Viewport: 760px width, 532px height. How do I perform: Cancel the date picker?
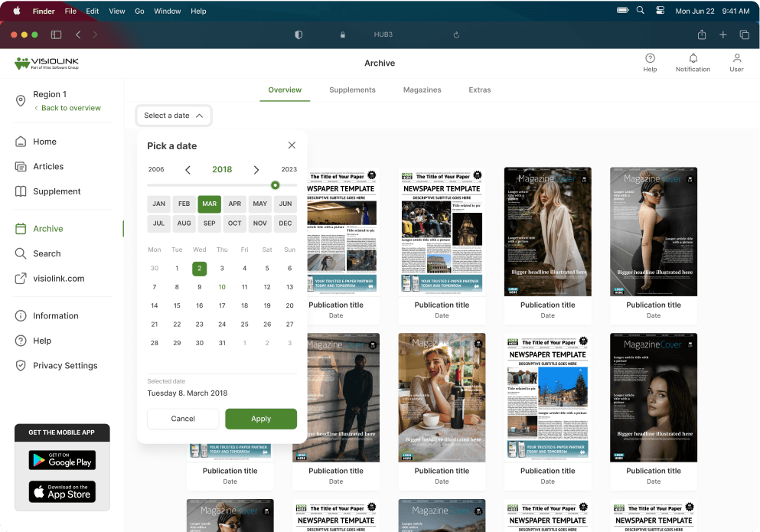pos(183,419)
